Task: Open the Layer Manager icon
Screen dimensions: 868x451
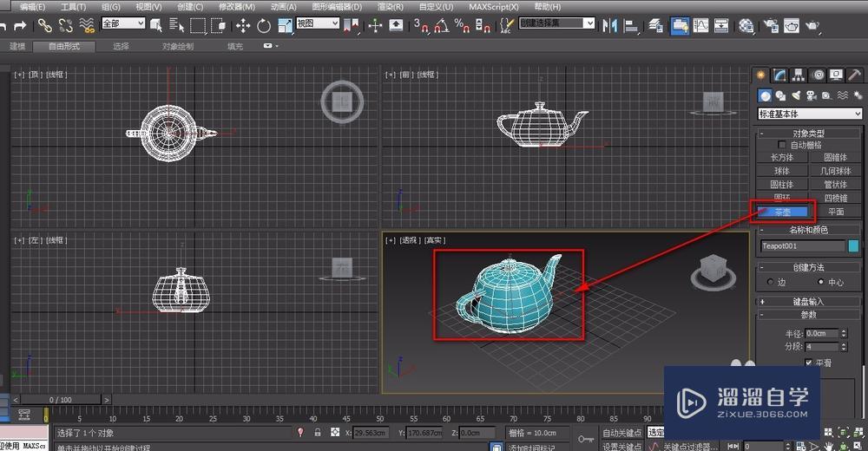Action: click(655, 25)
